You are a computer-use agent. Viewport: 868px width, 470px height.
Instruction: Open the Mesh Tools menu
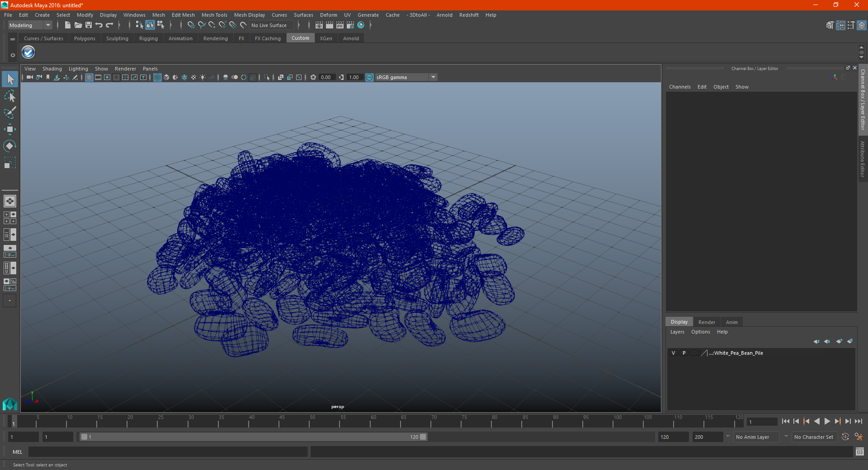pos(214,15)
